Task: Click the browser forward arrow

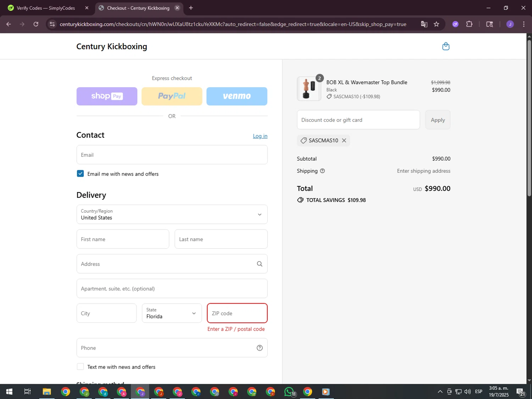Action: click(x=22, y=24)
